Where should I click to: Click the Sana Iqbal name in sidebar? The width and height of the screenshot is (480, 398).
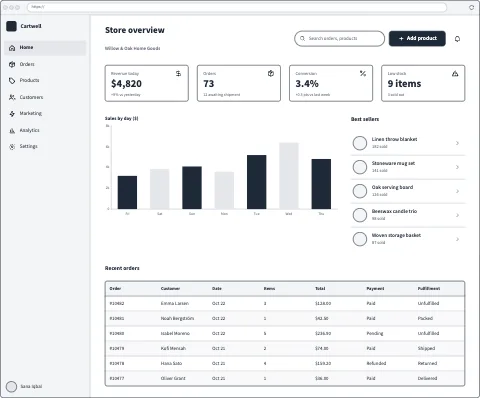(31, 387)
